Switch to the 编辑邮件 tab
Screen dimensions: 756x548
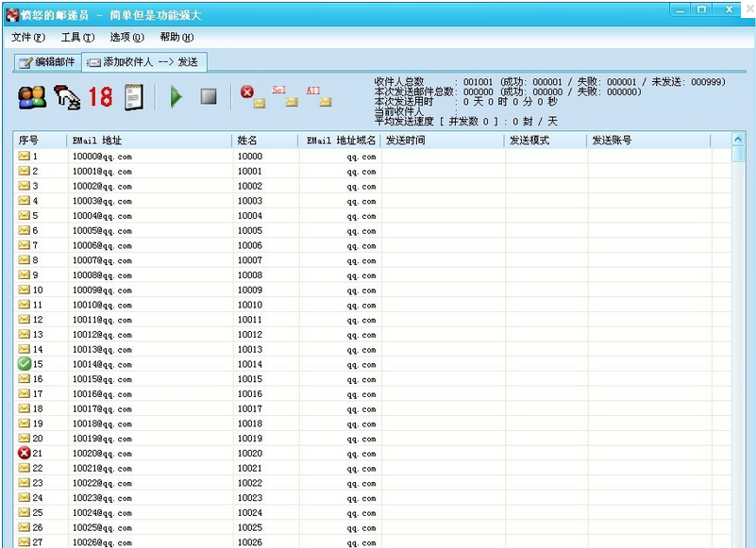47,62
